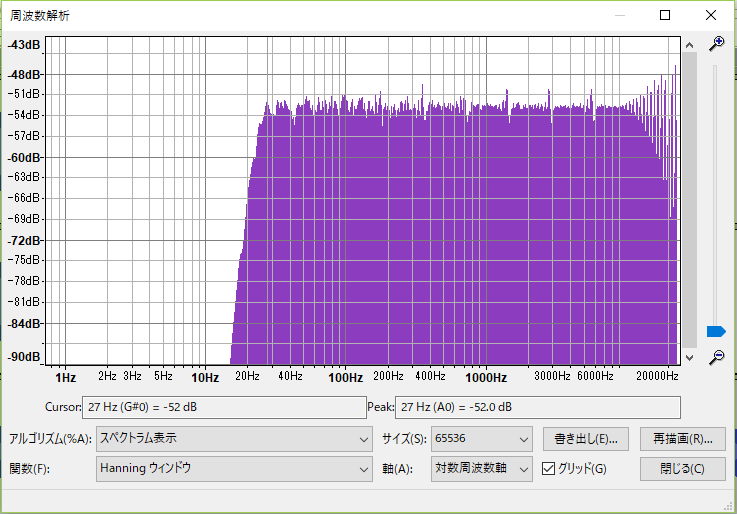Click the vertical scrollbar down arrow

[x=689, y=358]
